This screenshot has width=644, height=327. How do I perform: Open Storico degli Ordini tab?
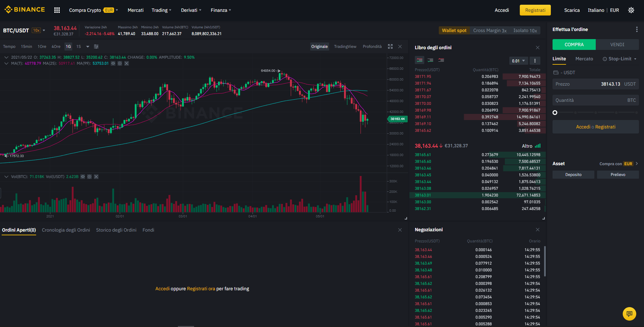(116, 230)
